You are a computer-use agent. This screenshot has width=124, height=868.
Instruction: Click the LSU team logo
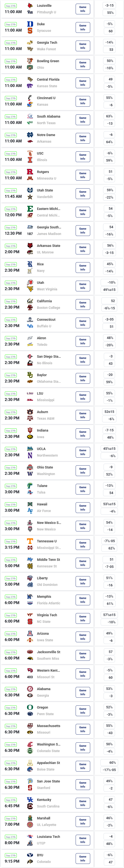[x=30, y=393]
